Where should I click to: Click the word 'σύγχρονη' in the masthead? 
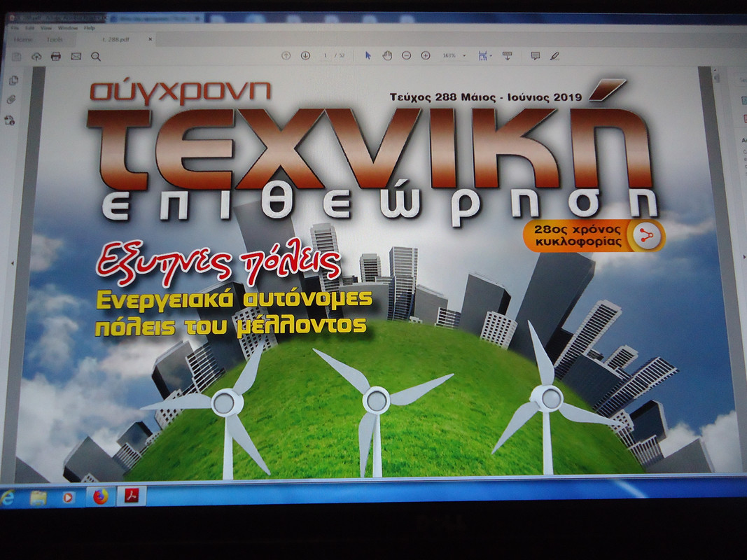[x=181, y=90]
